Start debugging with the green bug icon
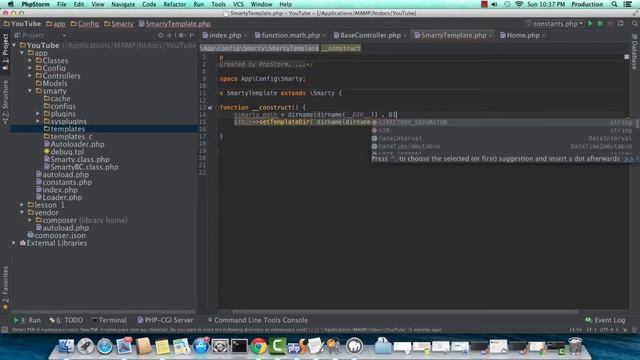Viewport: 640px width, 360px height. [600, 24]
